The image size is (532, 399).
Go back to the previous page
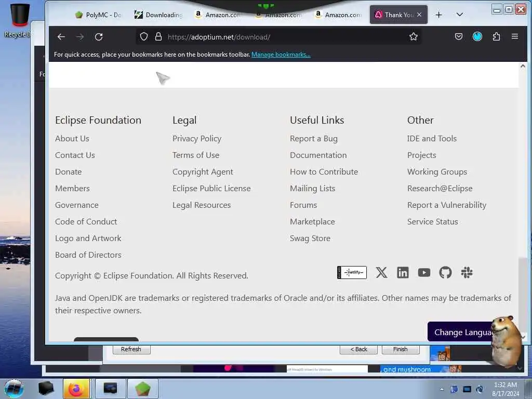click(x=61, y=37)
